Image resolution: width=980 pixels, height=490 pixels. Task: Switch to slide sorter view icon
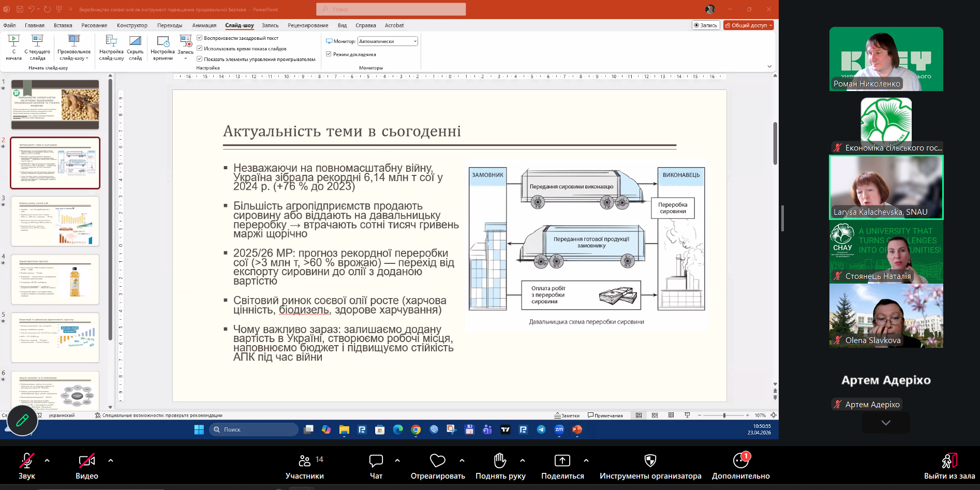coord(655,415)
